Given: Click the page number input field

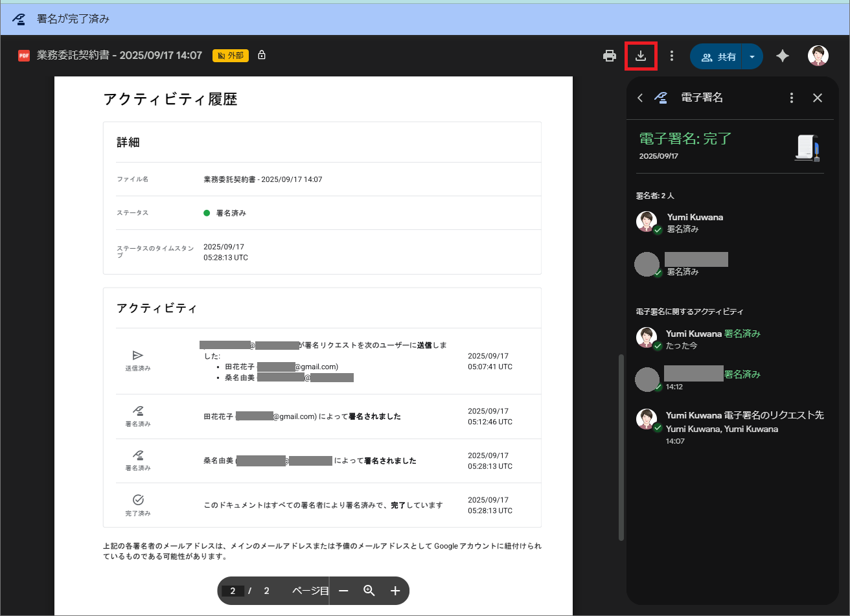Looking at the screenshot, I should 233,591.
